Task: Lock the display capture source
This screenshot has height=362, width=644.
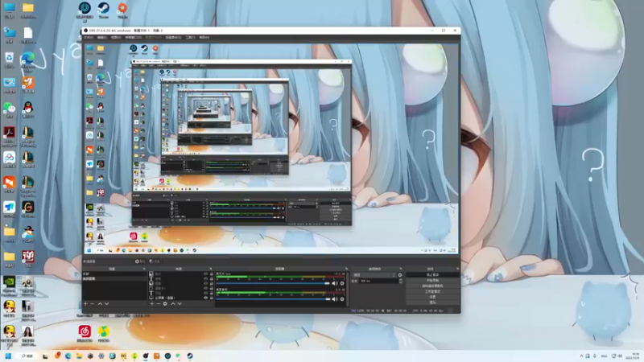Action: tap(212, 298)
